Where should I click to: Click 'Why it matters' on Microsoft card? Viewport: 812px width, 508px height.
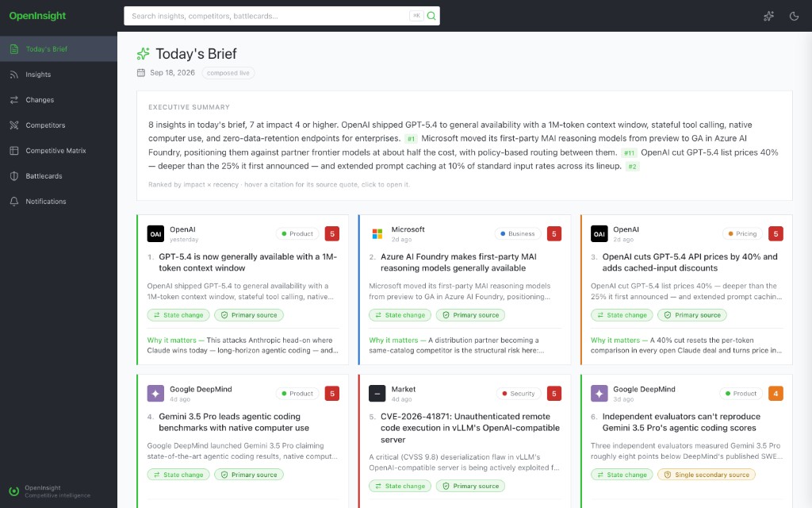click(393, 340)
